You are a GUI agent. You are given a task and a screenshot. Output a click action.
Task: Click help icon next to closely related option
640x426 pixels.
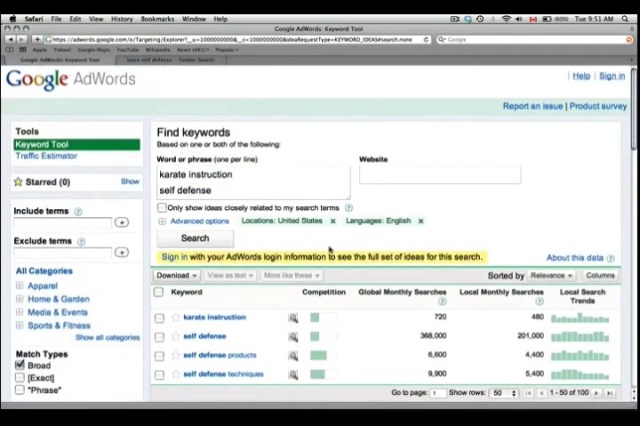pyautogui.click(x=349, y=208)
